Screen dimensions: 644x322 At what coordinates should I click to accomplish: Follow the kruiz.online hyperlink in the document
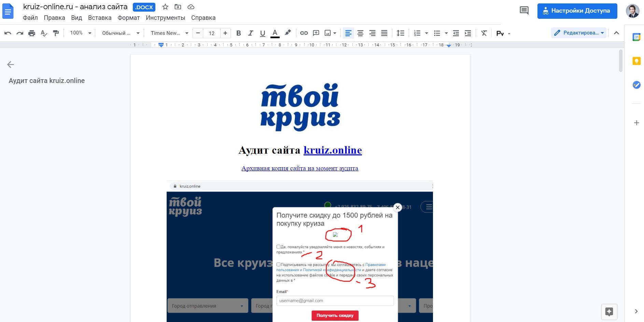(x=333, y=150)
